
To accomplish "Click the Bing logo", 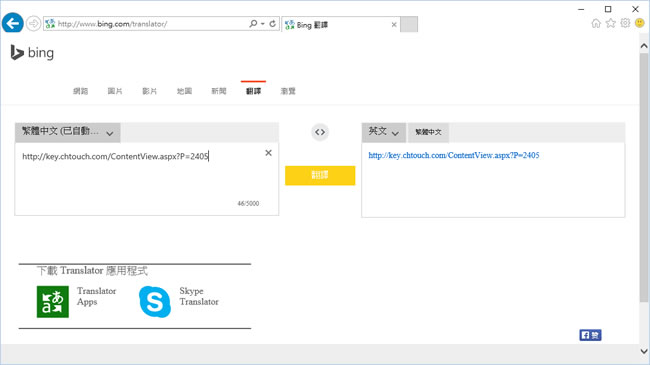I will pos(32,53).
